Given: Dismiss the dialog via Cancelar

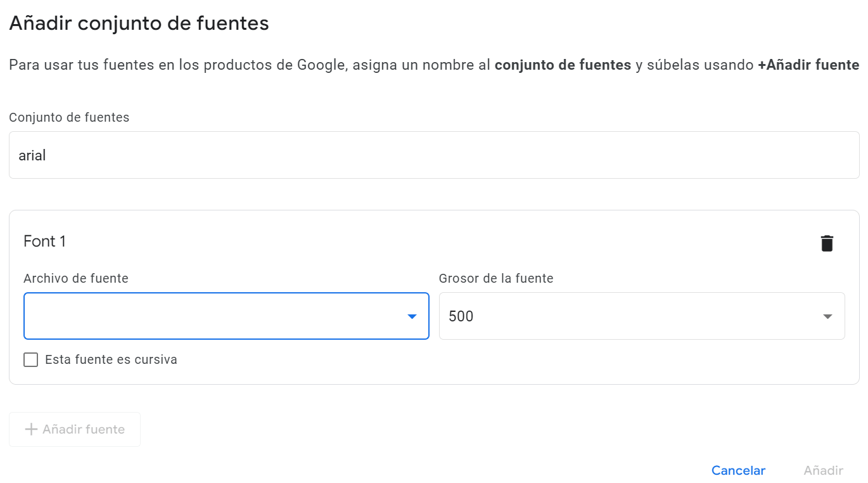Looking at the screenshot, I should pos(738,470).
